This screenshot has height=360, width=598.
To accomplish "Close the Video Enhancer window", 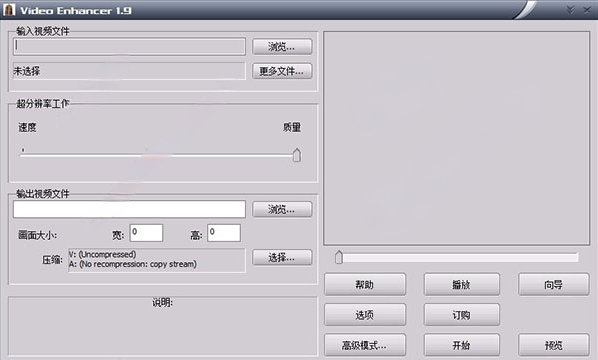I will [587, 10].
